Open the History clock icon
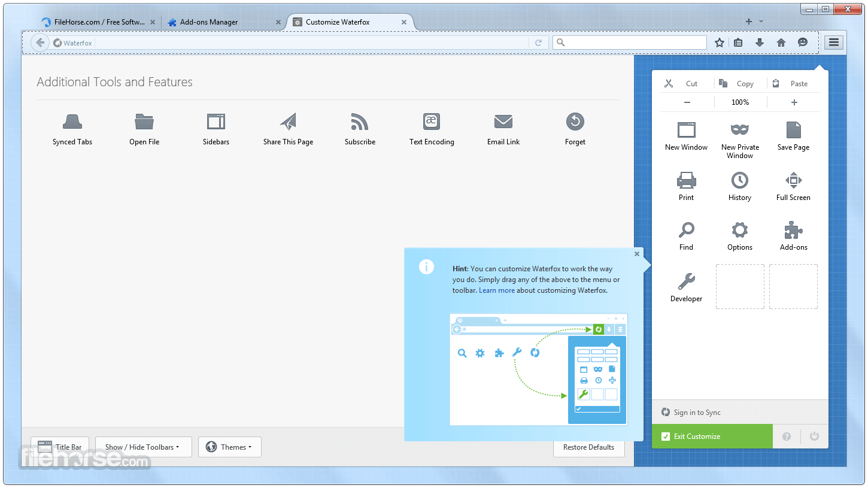The width and height of the screenshot is (868, 488). pyautogui.click(x=740, y=180)
